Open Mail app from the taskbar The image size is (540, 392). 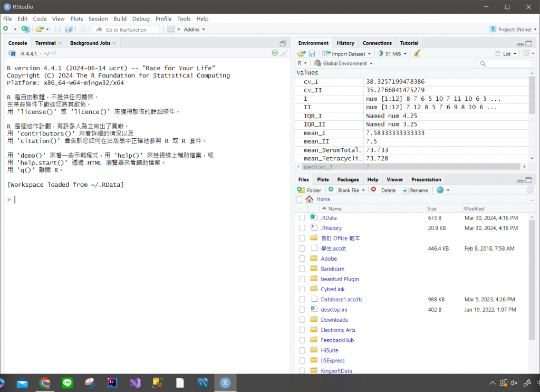(22, 383)
